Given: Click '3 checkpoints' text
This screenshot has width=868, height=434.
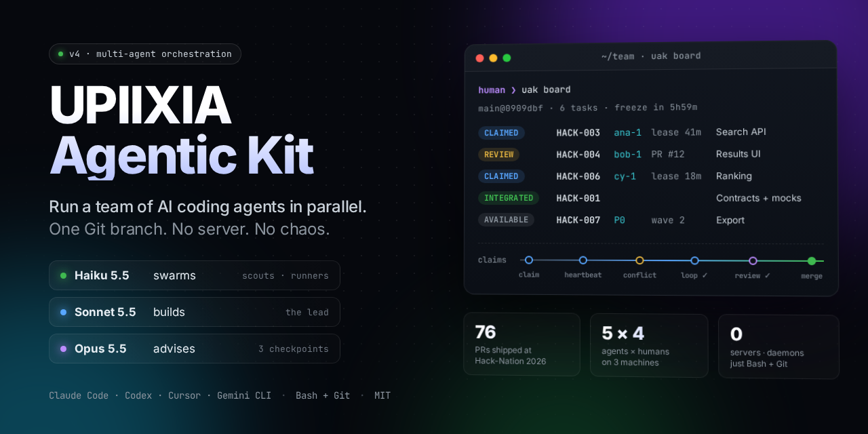Looking at the screenshot, I should (x=294, y=349).
